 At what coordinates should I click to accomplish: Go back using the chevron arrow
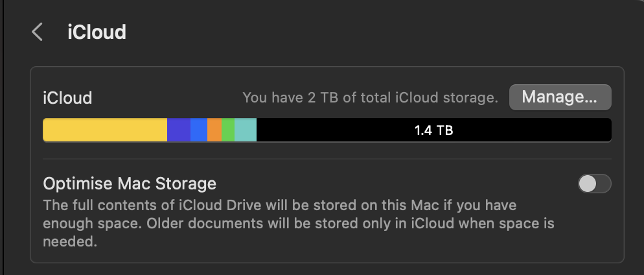point(38,32)
